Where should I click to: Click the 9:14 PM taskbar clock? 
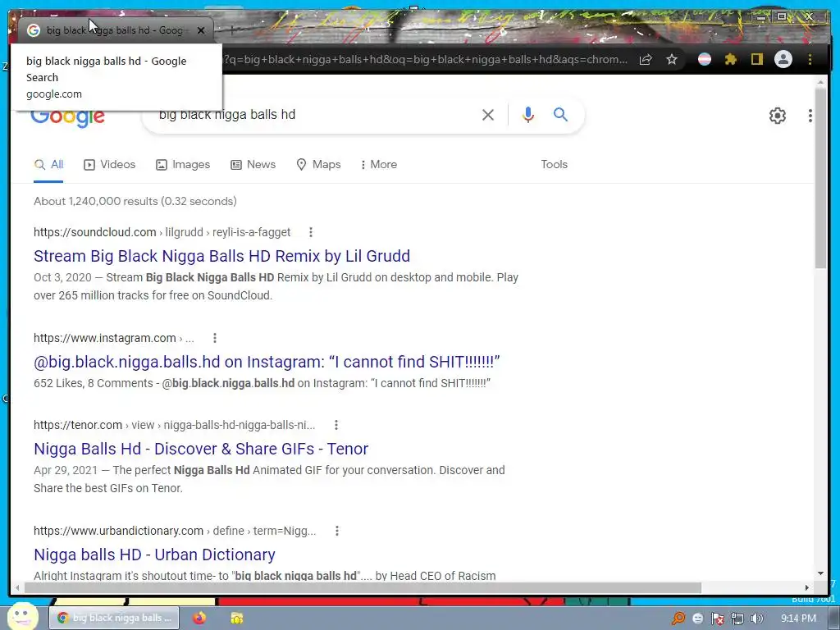(798, 619)
